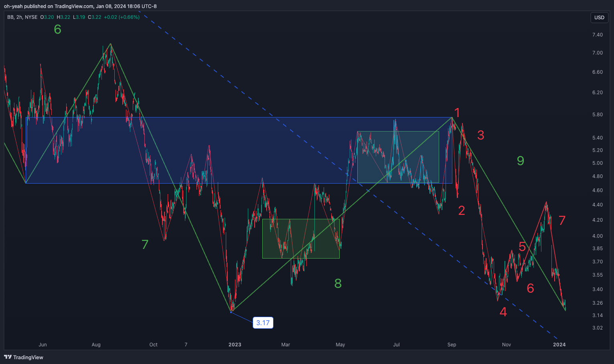Select the red wave label 1
614x364 pixels.
[457, 113]
